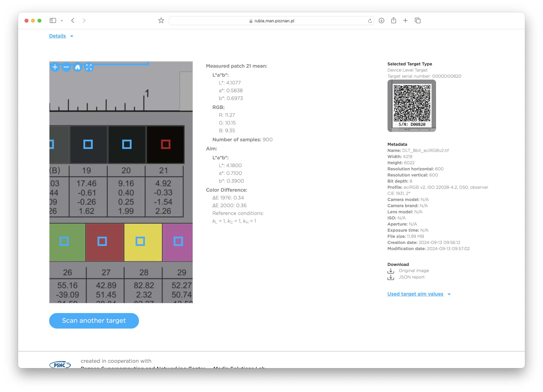This screenshot has height=392, width=543.
Task: Zoom out of the target image viewer
Action: pyautogui.click(x=66, y=67)
